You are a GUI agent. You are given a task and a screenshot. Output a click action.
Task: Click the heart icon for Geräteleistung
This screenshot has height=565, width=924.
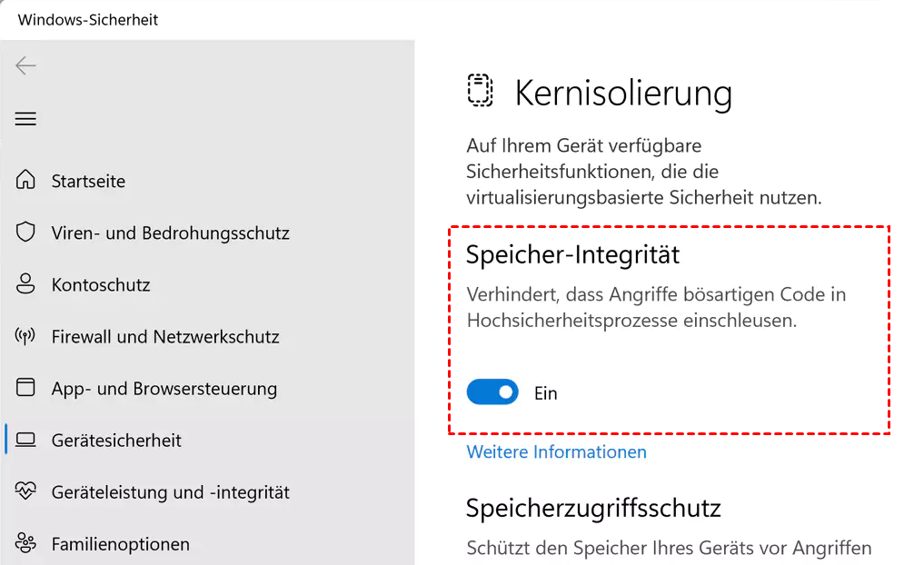[x=25, y=491]
